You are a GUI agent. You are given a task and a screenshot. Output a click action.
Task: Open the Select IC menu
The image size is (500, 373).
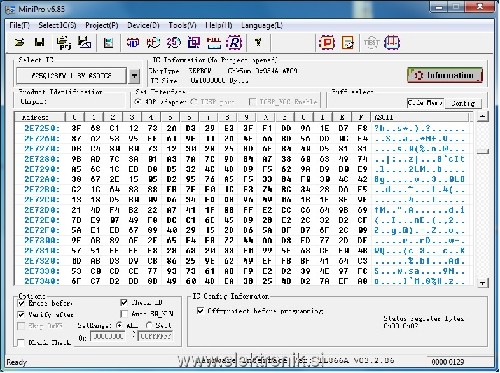57,25
